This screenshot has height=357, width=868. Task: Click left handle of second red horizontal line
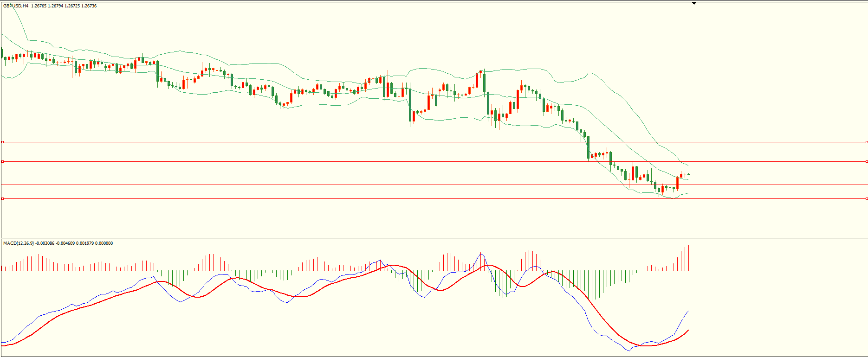click(3, 162)
